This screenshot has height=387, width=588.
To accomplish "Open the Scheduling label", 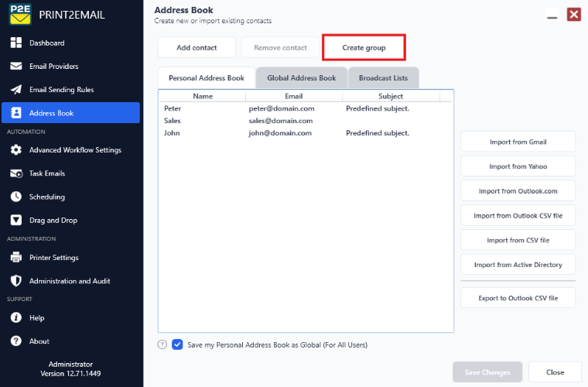I will tap(47, 197).
